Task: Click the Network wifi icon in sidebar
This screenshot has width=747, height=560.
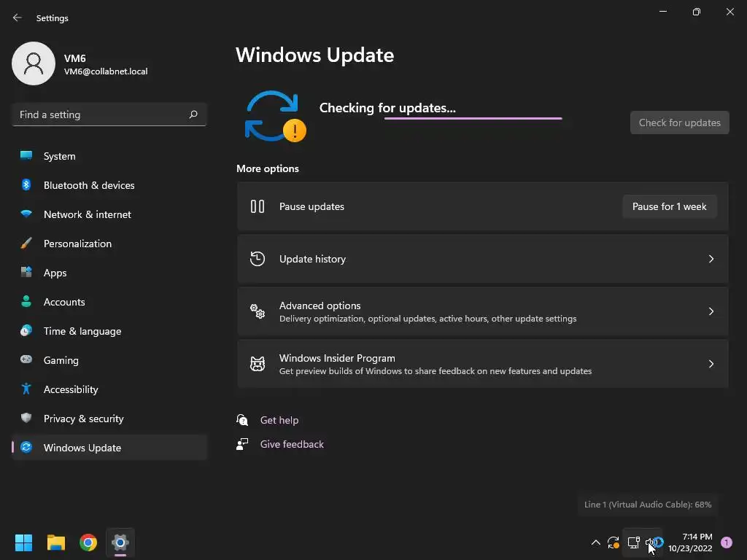Action: (26, 214)
